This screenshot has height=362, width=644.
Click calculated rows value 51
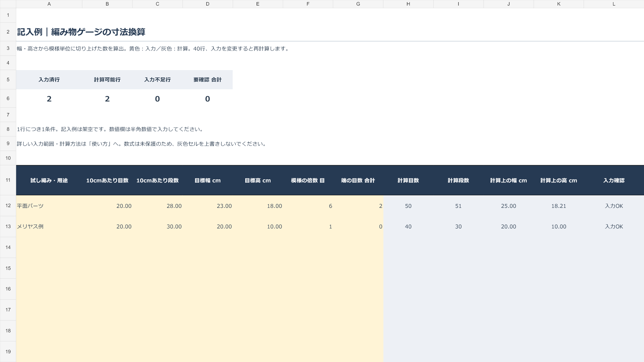pyautogui.click(x=458, y=206)
